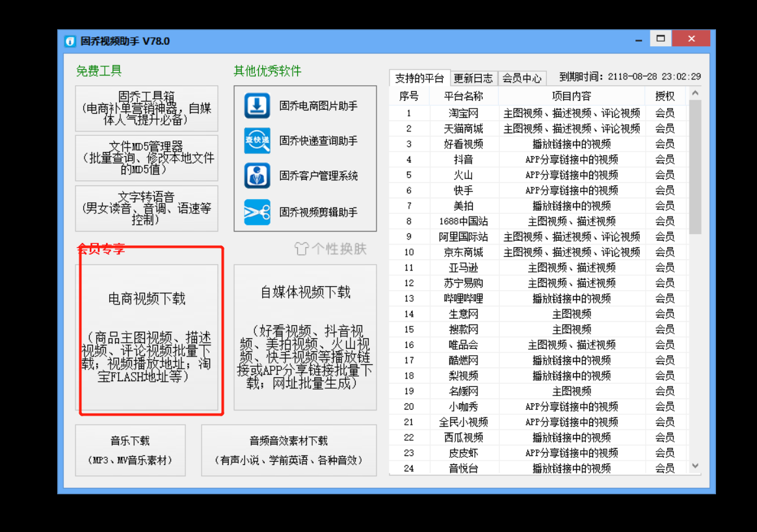Click the 固乔客户管理系统 person icon
757x532 pixels.
pos(257,176)
